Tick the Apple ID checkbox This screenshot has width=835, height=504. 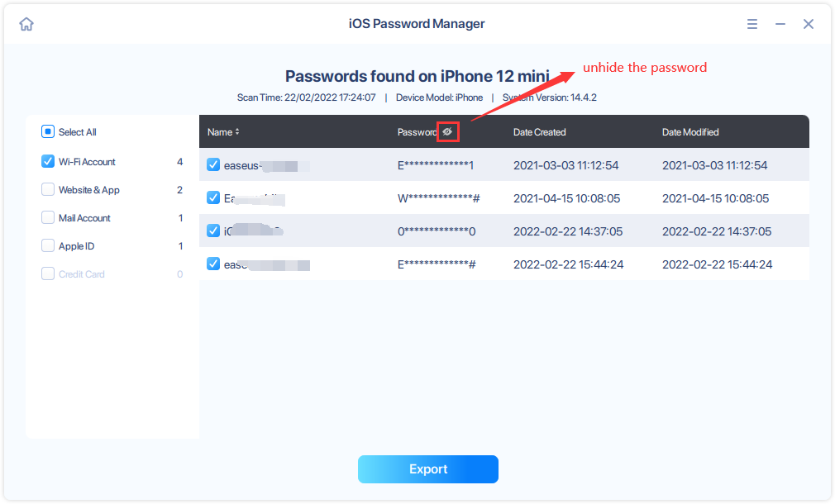point(48,245)
